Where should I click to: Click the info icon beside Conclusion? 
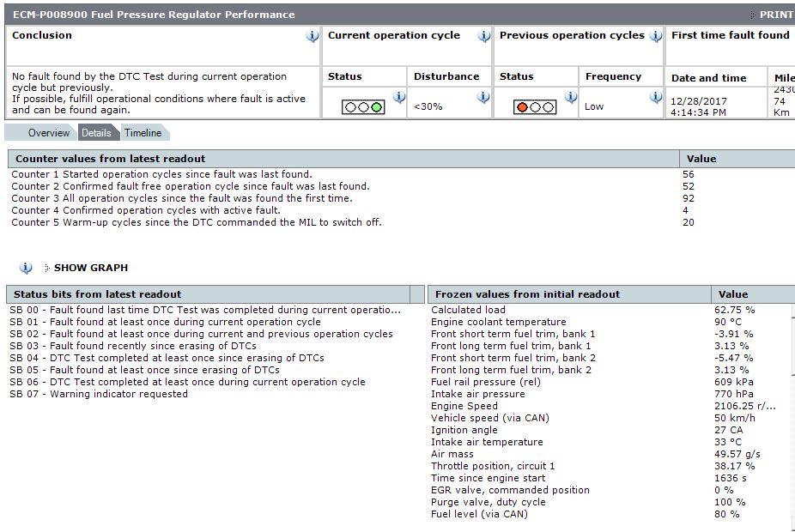click(x=313, y=36)
